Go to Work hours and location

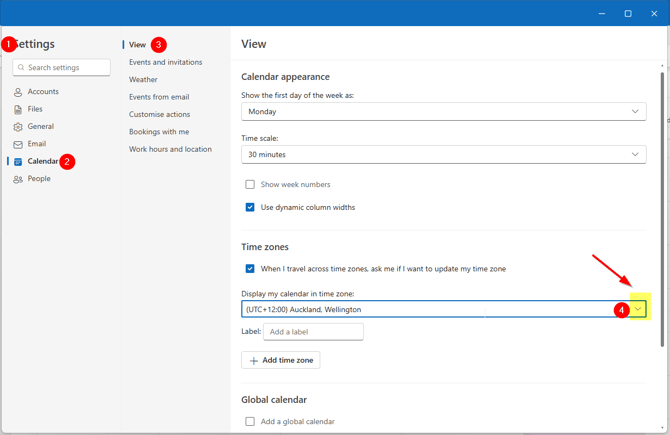170,149
